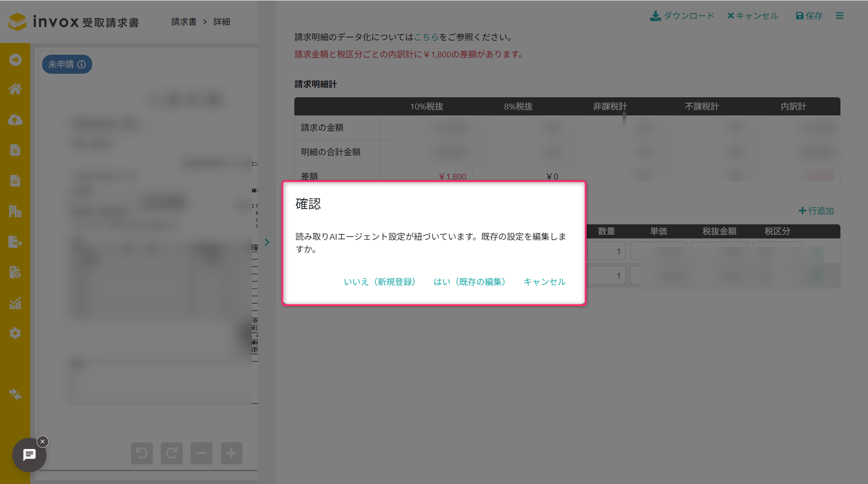Click the 非課税計 column header
Image resolution: width=868 pixels, height=484 pixels.
[610, 106]
